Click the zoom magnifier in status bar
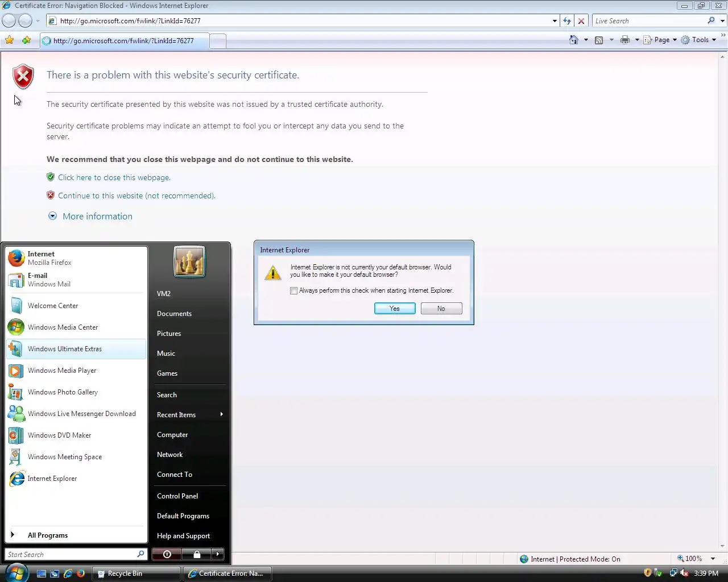Screen dimensions: 728x582 [x=680, y=559]
